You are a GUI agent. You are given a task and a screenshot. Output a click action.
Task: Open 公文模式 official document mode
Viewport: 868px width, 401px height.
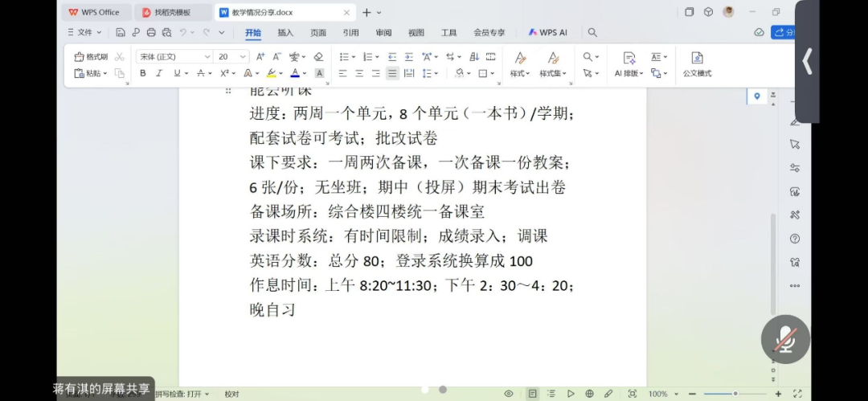697,63
